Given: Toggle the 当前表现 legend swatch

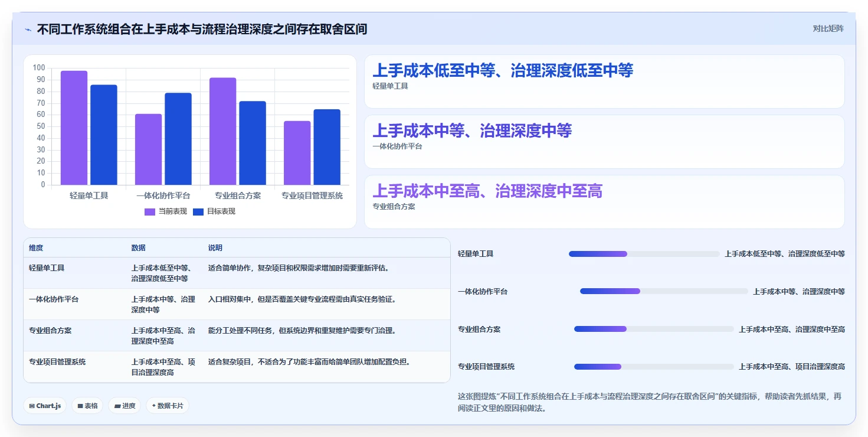Looking at the screenshot, I should pyautogui.click(x=150, y=211).
